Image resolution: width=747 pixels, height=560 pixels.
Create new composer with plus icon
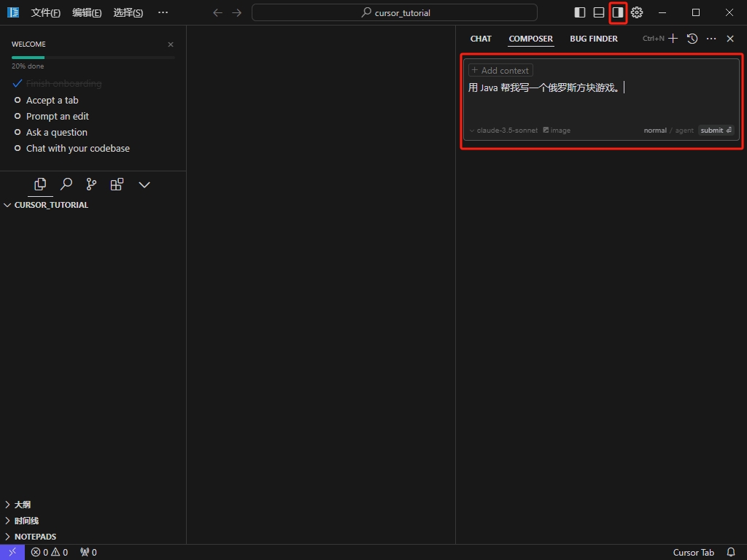point(673,39)
